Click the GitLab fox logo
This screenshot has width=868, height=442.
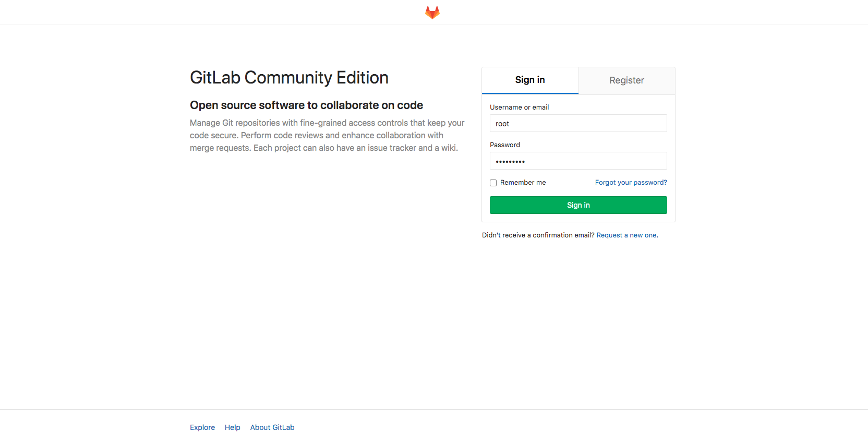click(432, 12)
